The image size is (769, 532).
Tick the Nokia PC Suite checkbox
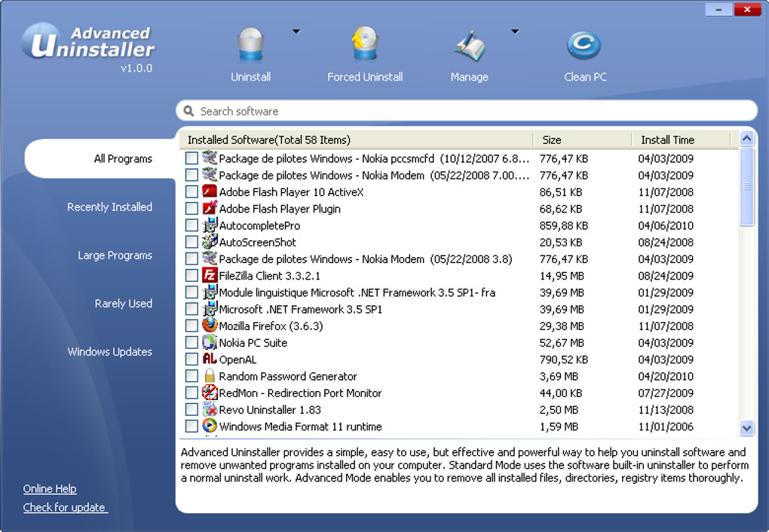(191, 343)
